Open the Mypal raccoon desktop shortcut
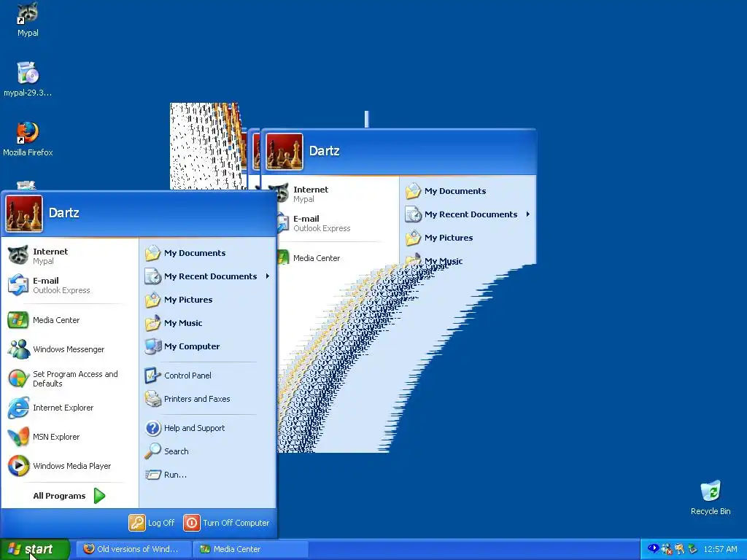 pos(28,20)
